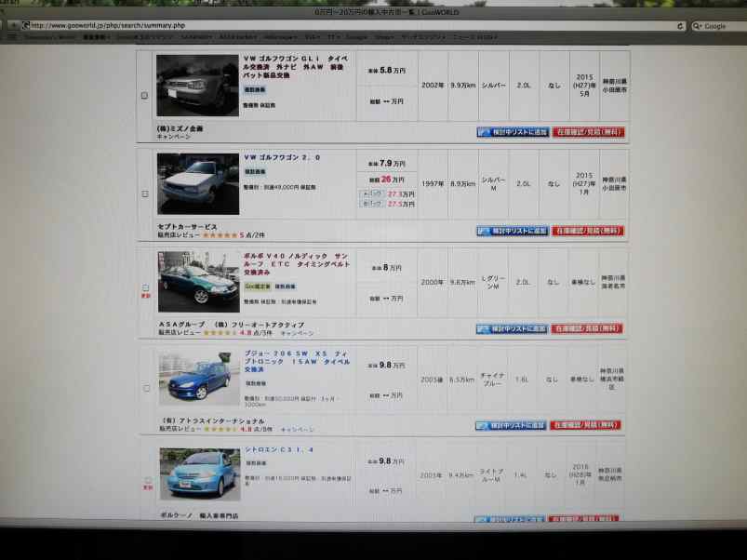
Task: Click the site favicon in the address bar
Action: [26, 25]
